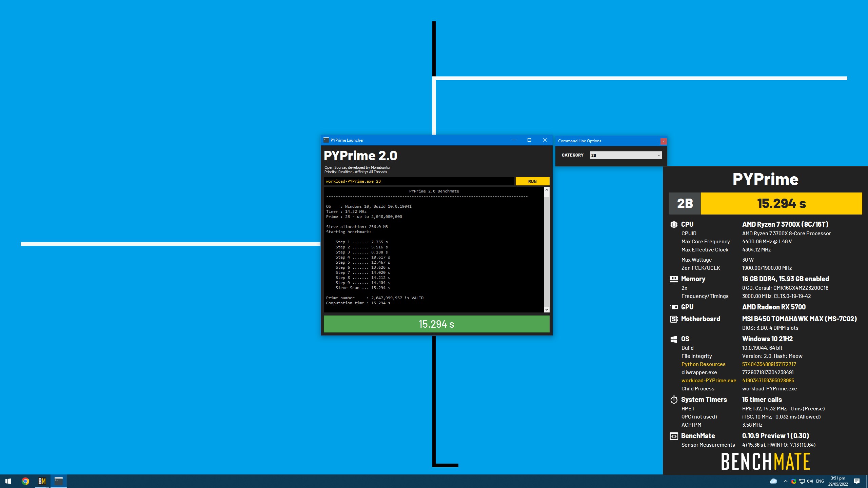Click 'Step 1 ....... 2.755 s' console line
The height and width of the screenshot is (488, 868).
pyautogui.click(x=361, y=242)
